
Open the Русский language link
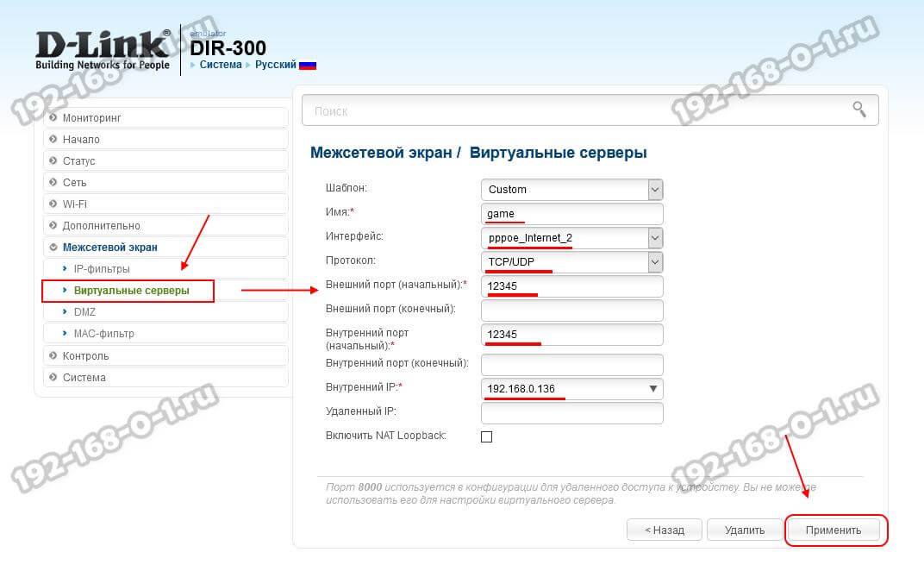point(275,65)
